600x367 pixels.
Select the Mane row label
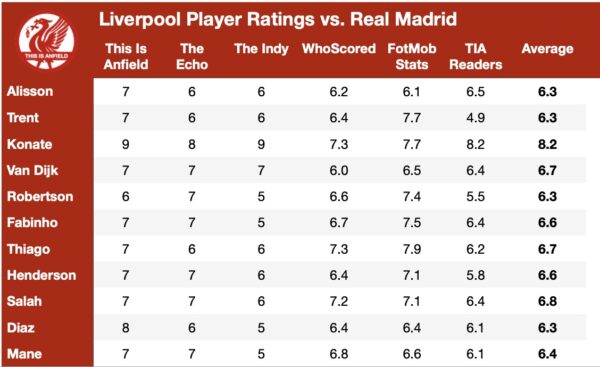click(x=24, y=354)
